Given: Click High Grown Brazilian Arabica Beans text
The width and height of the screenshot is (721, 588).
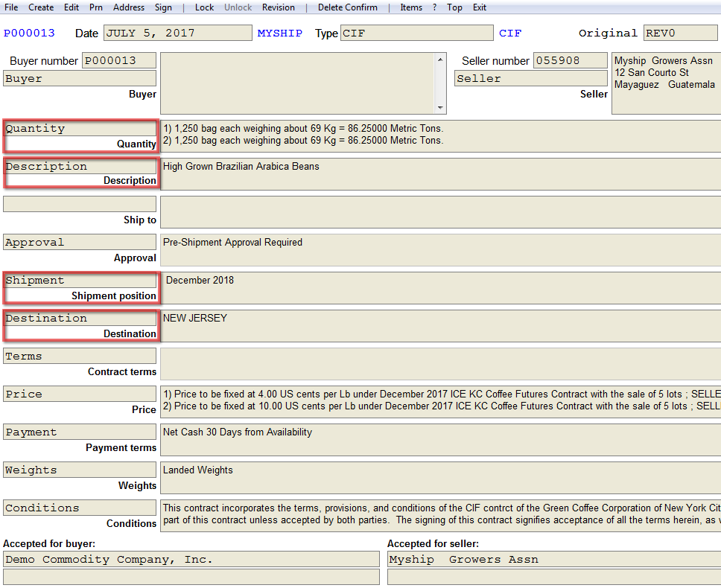Looking at the screenshot, I should pyautogui.click(x=440, y=174).
